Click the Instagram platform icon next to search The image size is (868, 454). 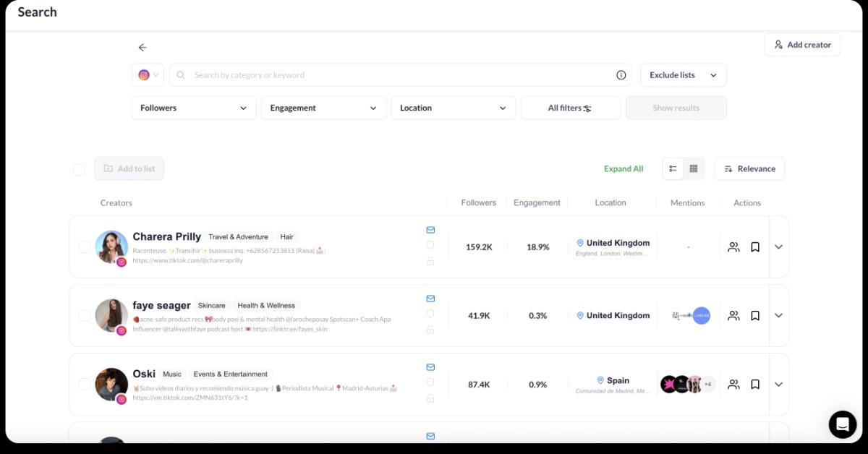pyautogui.click(x=145, y=74)
